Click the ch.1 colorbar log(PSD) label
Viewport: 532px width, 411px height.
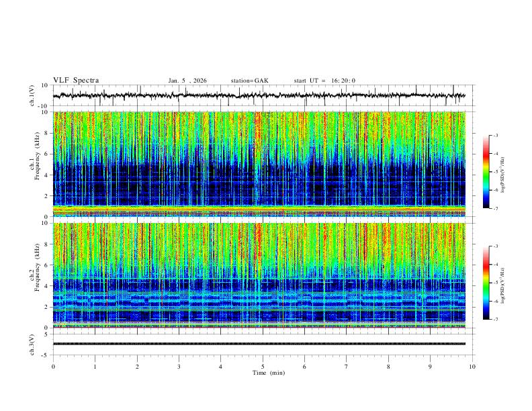[x=502, y=175]
